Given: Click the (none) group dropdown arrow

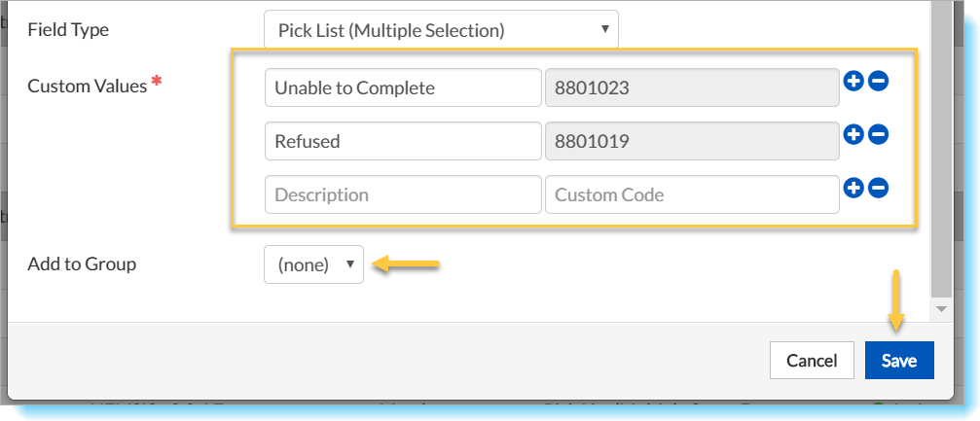Looking at the screenshot, I should (x=350, y=264).
